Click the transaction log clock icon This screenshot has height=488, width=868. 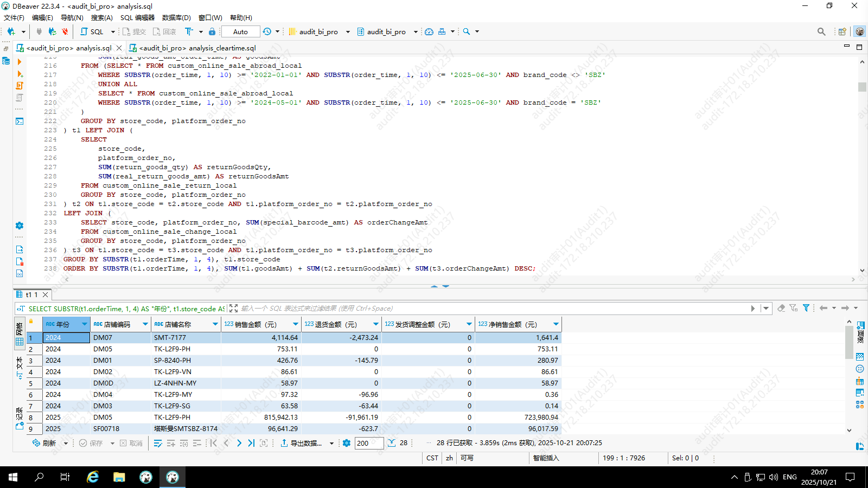pos(267,31)
